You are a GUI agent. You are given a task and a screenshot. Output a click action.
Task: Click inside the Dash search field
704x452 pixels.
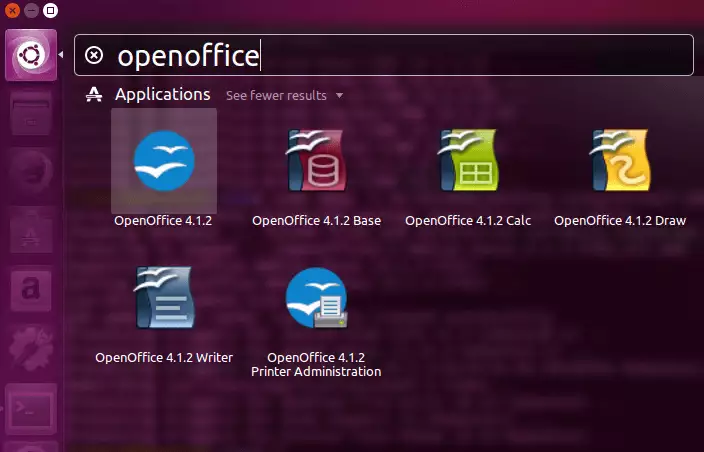[x=384, y=55]
